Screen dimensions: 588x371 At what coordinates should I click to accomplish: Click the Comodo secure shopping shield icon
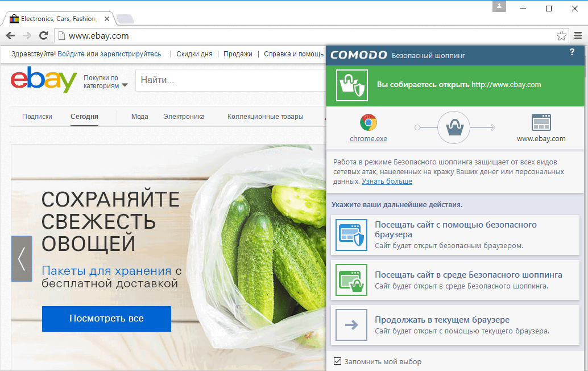(352, 85)
